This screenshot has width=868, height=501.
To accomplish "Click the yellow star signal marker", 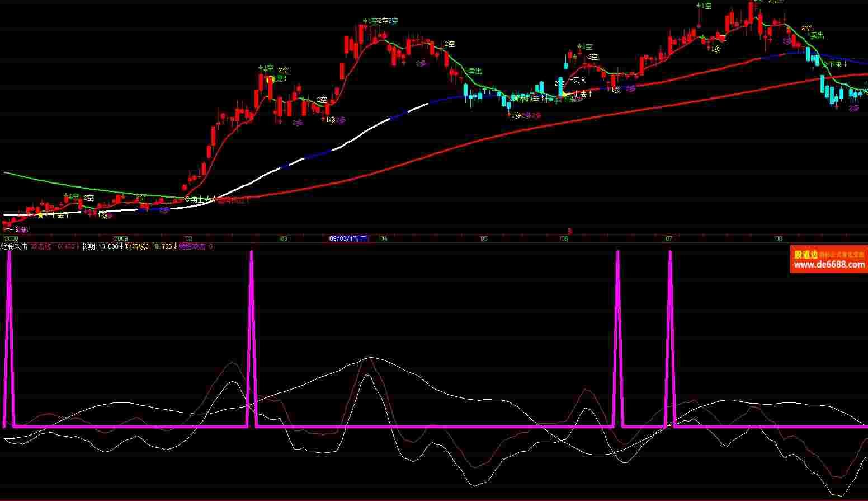I will [40, 214].
